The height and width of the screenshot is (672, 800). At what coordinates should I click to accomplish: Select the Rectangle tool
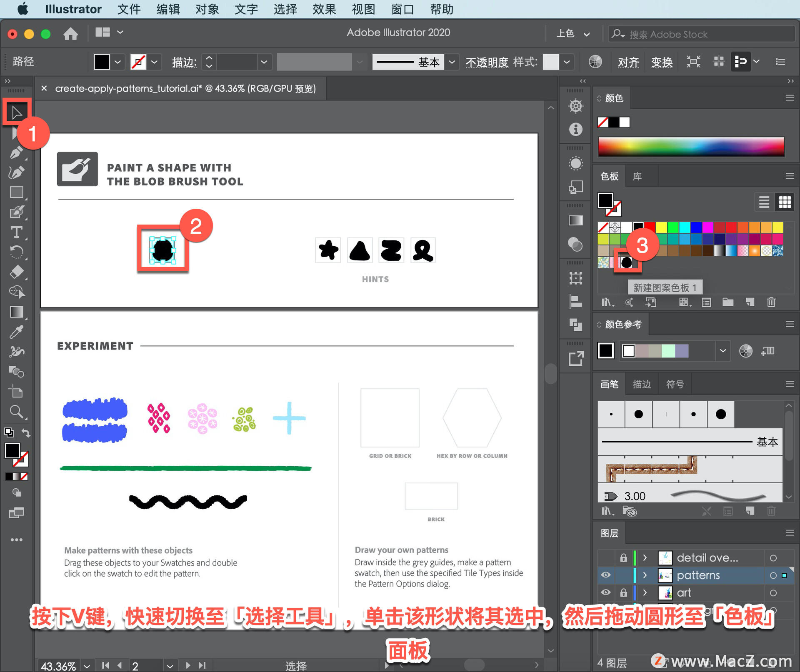[16, 192]
